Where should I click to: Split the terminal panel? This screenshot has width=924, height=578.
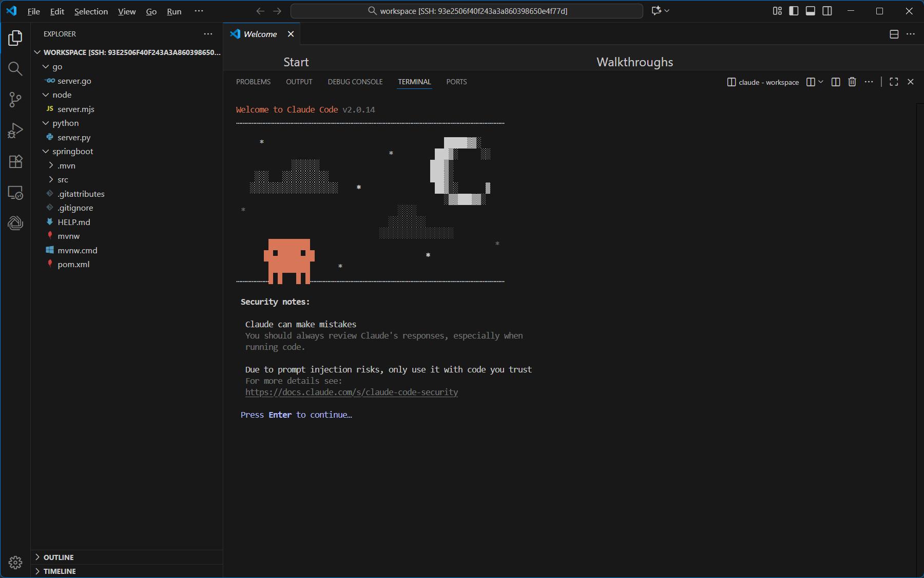(835, 82)
